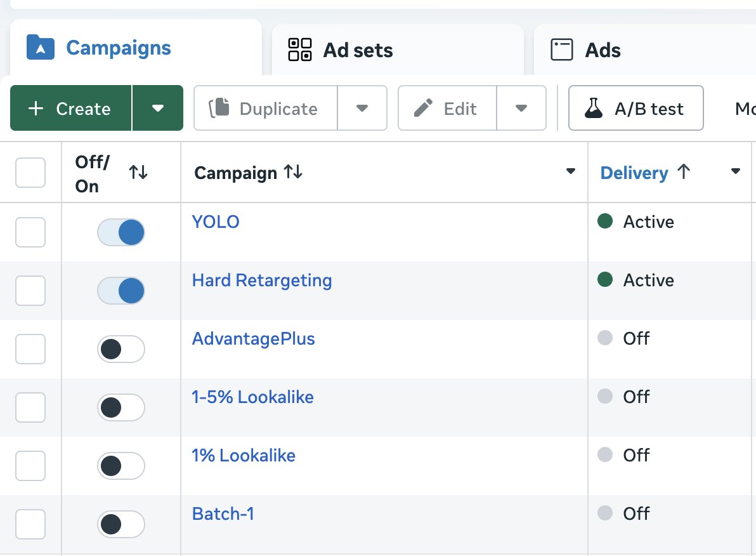Expand the Edit options arrow
This screenshot has height=556, width=756.
[521, 108]
